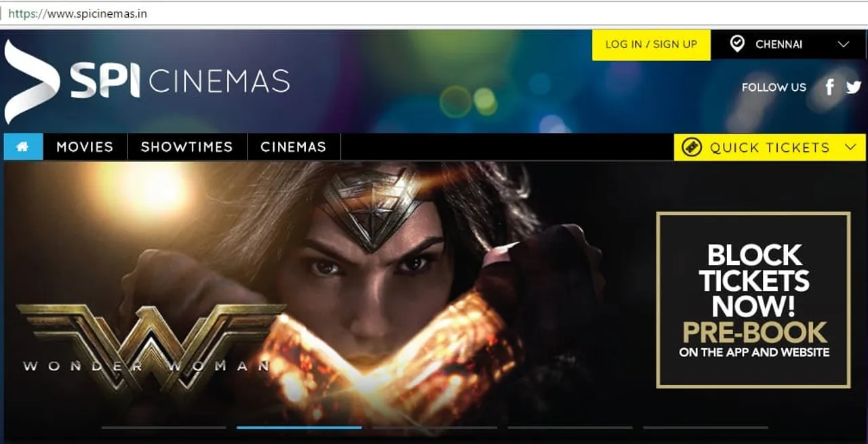Go to the Home icon tab
Screen dimensions: 868x444
pos(23,146)
